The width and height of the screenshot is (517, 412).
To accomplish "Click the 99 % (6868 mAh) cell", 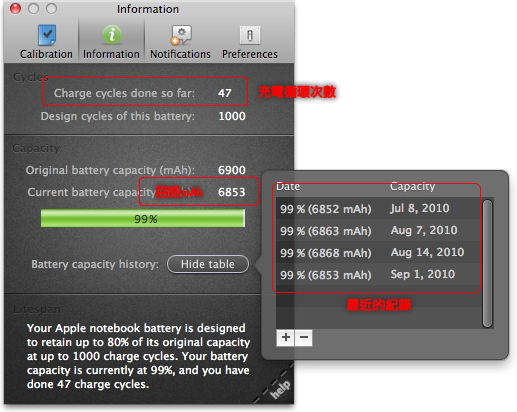I will 326,253.
